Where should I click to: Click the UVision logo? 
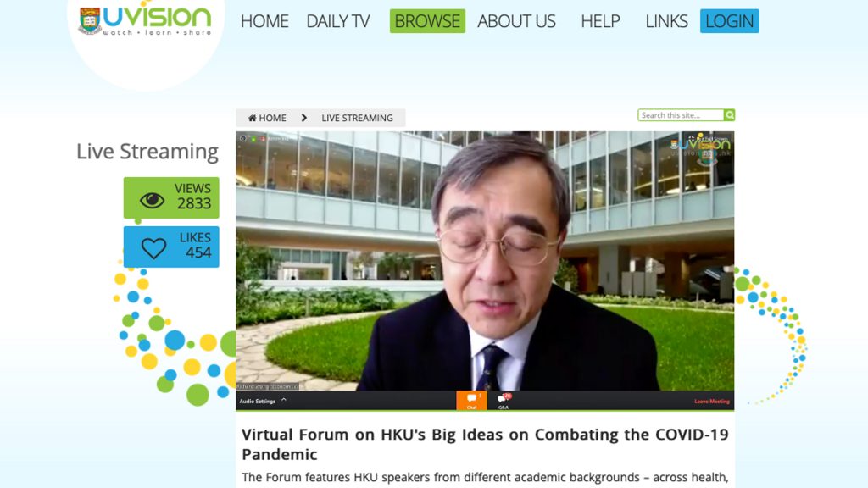144,20
